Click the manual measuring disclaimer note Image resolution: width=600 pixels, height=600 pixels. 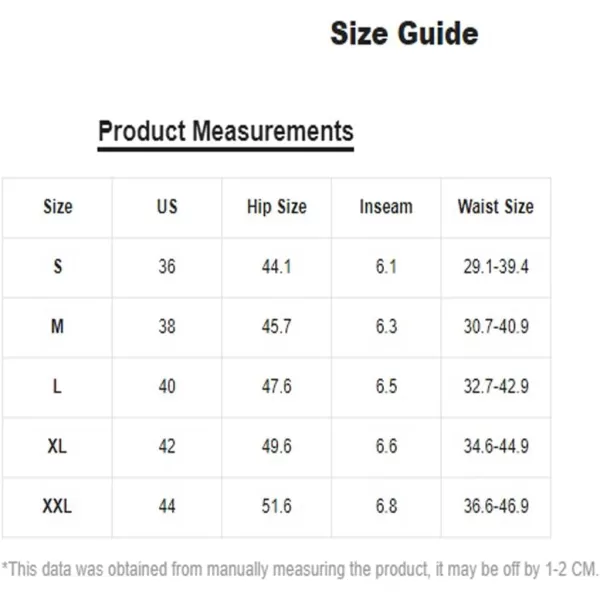300,569
